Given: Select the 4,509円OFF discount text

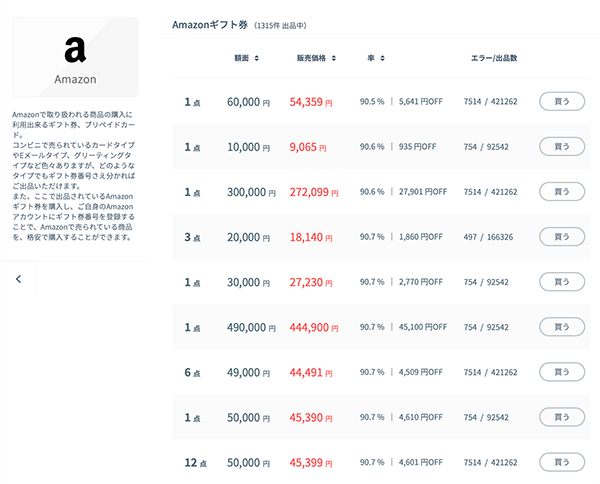Looking at the screenshot, I should click(x=421, y=373).
